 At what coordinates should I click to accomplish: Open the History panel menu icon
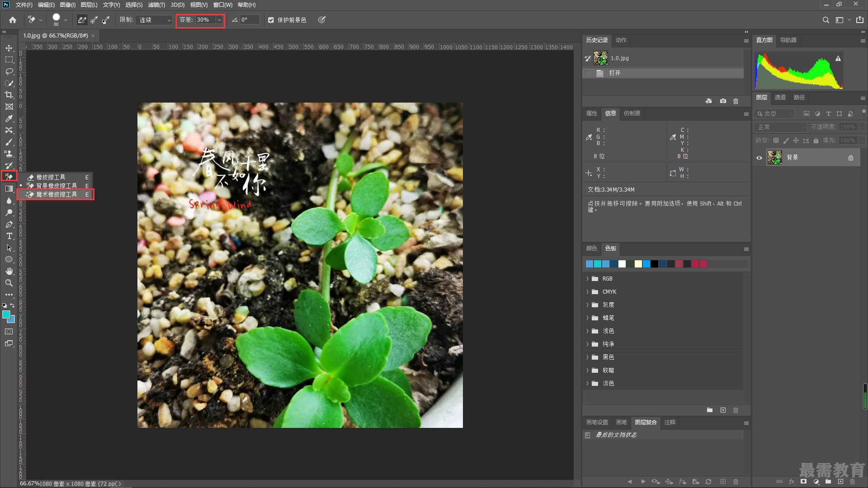[x=746, y=41]
